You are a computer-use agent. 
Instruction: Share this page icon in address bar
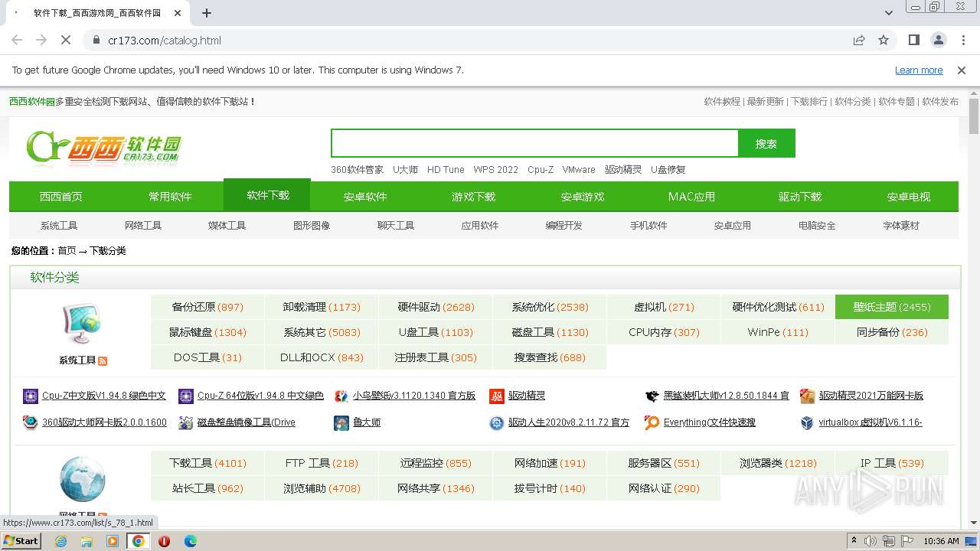(x=859, y=41)
